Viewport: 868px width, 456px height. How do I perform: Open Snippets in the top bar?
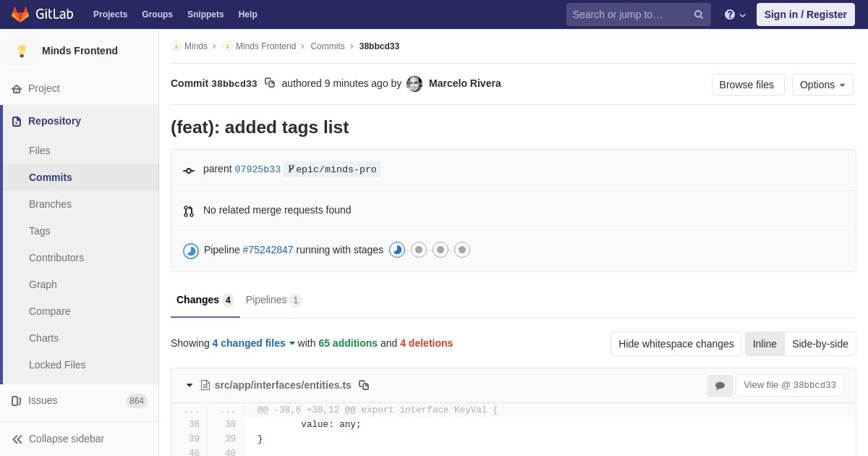205,14
